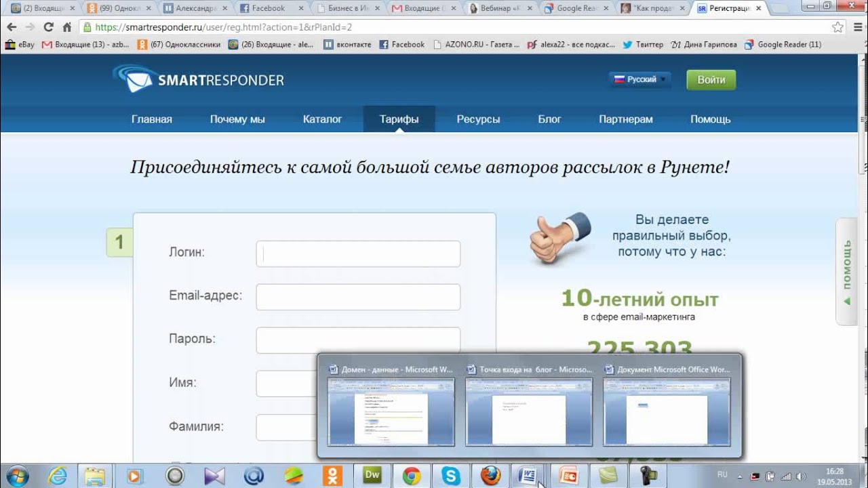The height and width of the screenshot is (488, 868).
Task: Open Windows Start menu
Action: (x=16, y=476)
